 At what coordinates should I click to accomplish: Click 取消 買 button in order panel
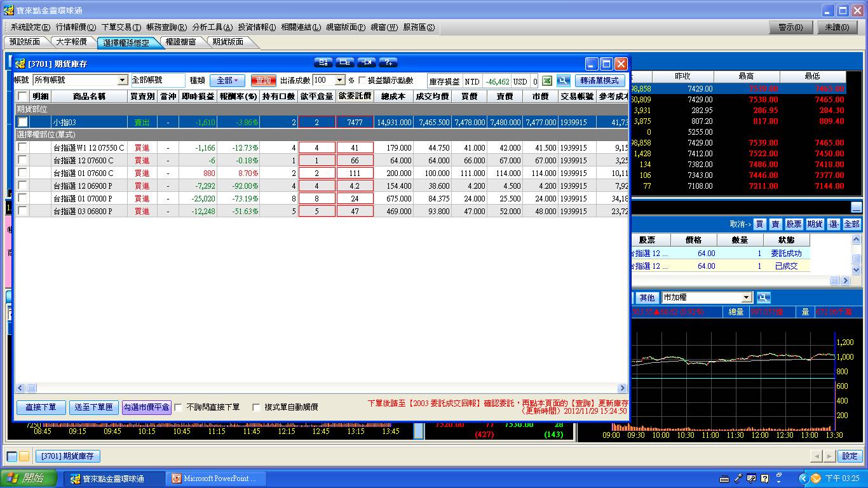759,224
